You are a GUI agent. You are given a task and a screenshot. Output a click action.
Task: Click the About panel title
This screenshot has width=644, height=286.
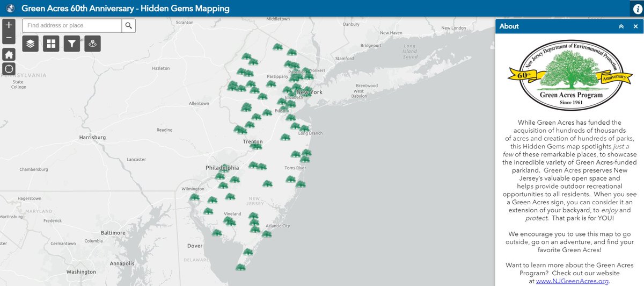509,26
